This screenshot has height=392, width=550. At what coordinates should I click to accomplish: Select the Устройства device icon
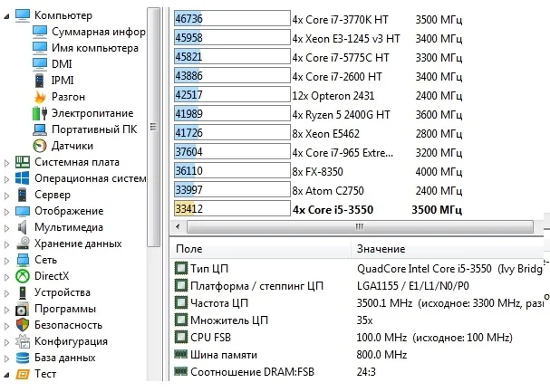tap(23, 292)
